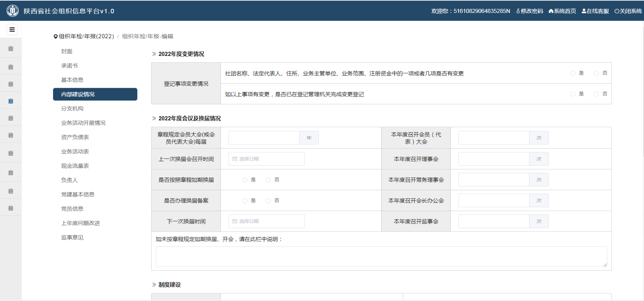Viewport: 644px width, 301px height.
Task: Open 在线客服 online support
Action: click(595, 11)
